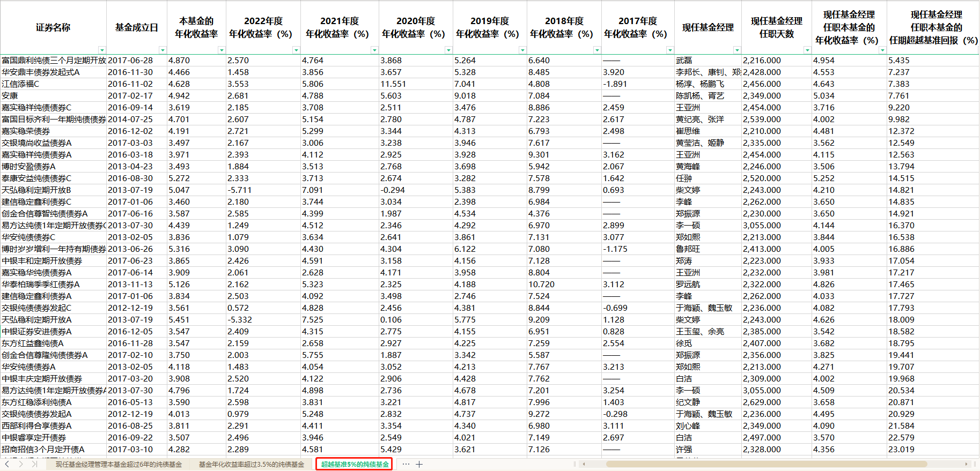
Task: Select the cell 华安鼎丰债券发起式A
Action: tap(53, 72)
